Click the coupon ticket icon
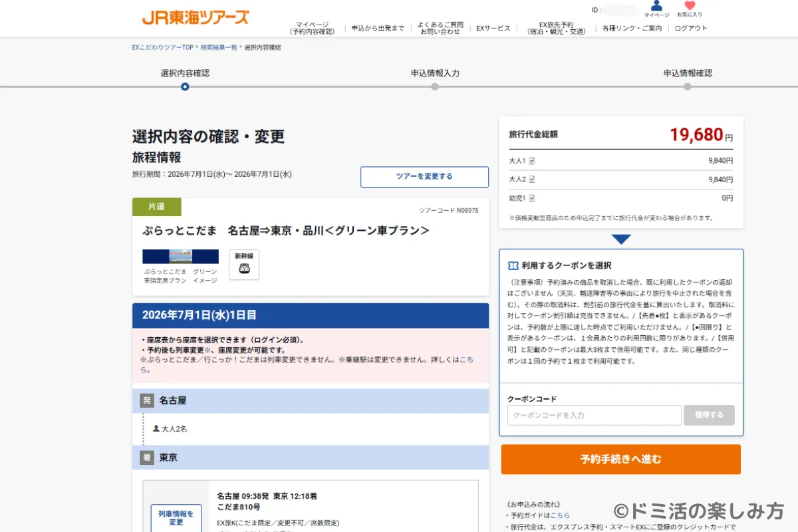 (x=513, y=265)
